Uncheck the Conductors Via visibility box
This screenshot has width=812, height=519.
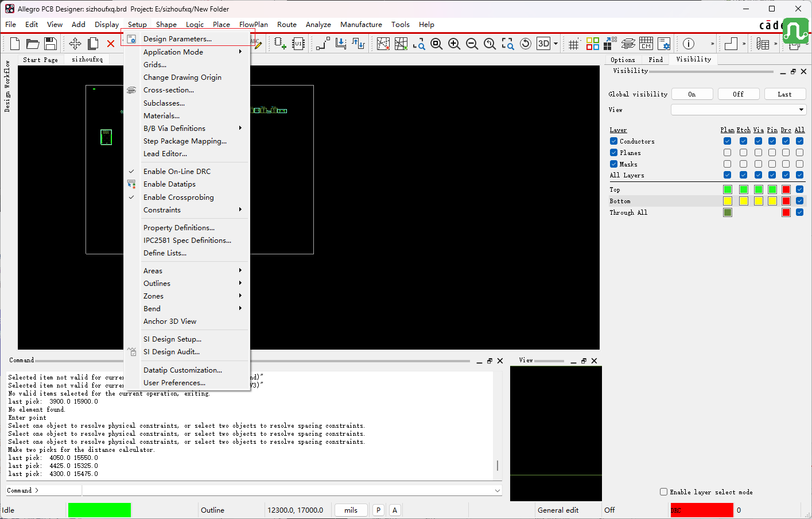pos(758,141)
